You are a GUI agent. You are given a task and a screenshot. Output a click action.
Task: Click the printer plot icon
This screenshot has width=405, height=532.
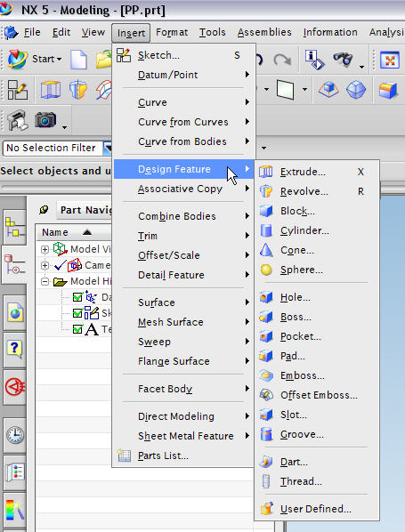click(x=18, y=120)
